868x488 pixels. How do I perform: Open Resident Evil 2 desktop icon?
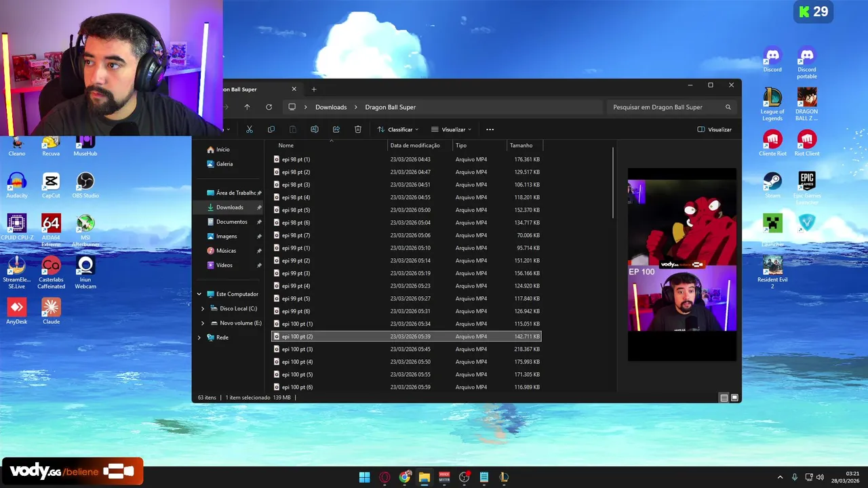click(772, 272)
